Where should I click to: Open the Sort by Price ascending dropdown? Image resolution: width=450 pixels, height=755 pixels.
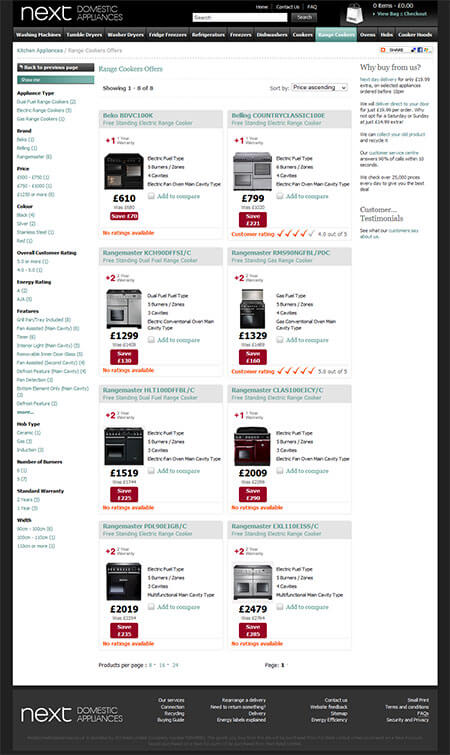point(319,88)
